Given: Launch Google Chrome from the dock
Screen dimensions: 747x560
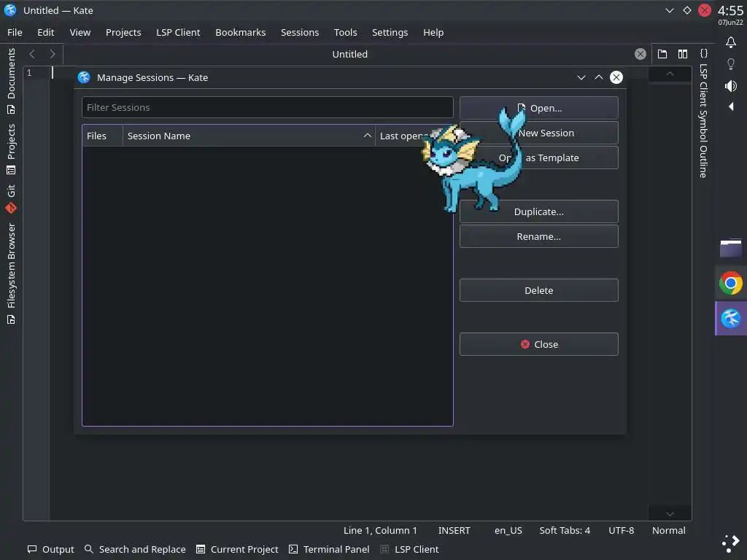Looking at the screenshot, I should pos(731,284).
